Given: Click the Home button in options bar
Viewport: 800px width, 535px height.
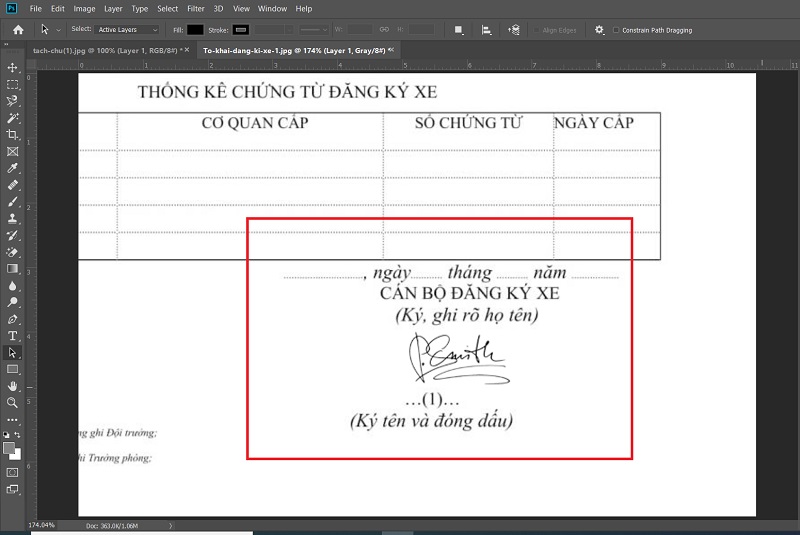Looking at the screenshot, I should (x=18, y=30).
